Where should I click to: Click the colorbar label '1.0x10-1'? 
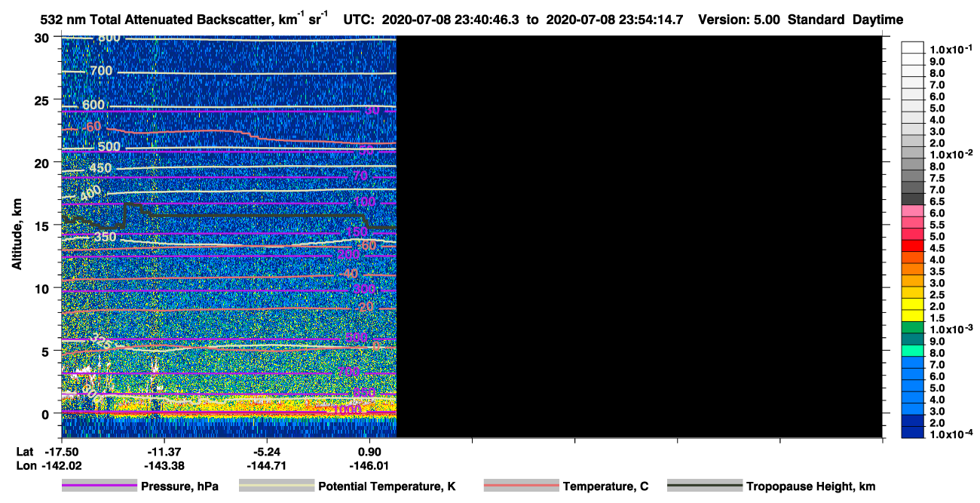point(951,49)
